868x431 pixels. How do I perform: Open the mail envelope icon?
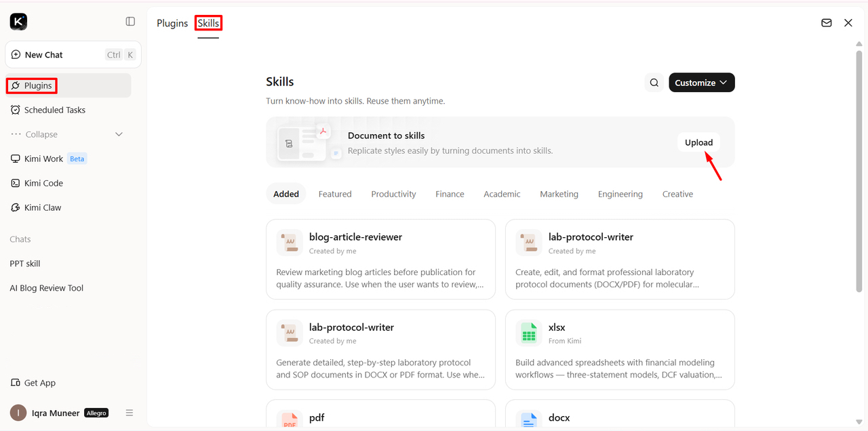pos(827,22)
